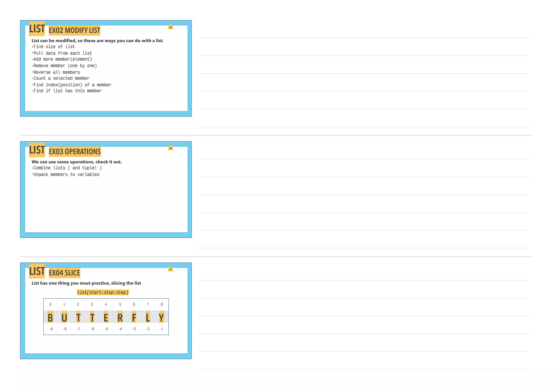Click negative index -5 cell

click(x=106, y=329)
